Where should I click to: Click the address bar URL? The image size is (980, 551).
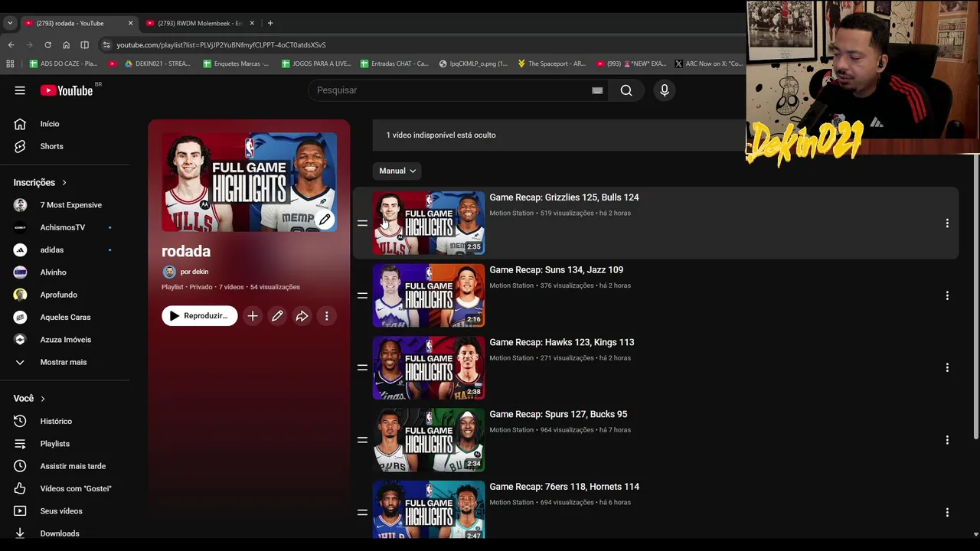(221, 44)
